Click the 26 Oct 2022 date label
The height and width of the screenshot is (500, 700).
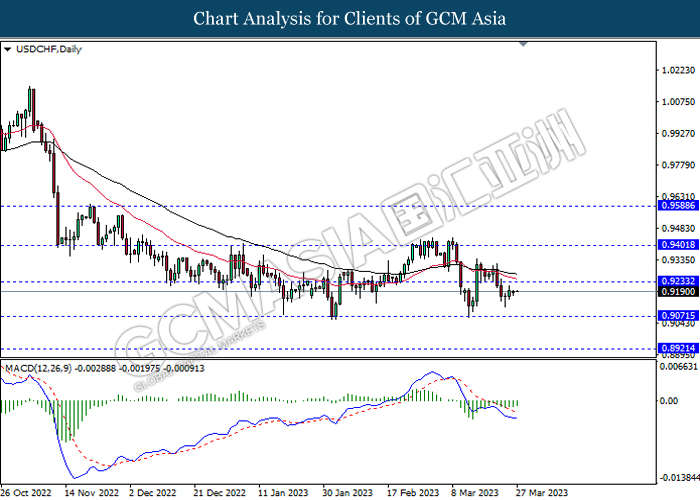coord(26,493)
